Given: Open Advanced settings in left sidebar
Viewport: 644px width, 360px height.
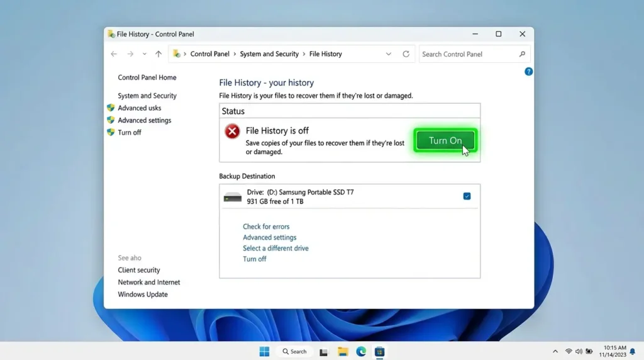Looking at the screenshot, I should coord(144,120).
